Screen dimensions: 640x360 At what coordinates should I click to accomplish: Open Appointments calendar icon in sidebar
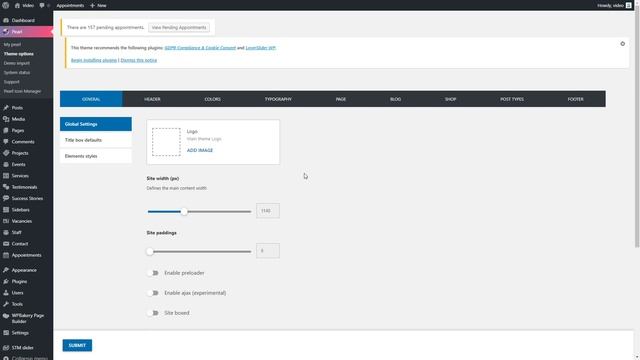(x=6, y=255)
